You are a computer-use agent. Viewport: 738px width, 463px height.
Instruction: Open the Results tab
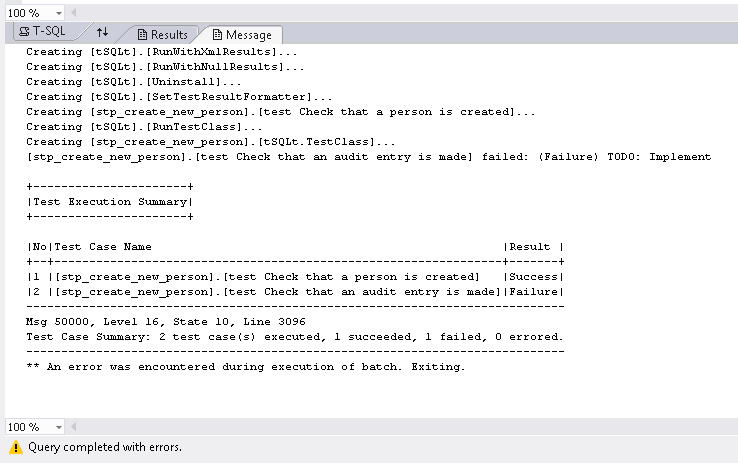pos(162,34)
